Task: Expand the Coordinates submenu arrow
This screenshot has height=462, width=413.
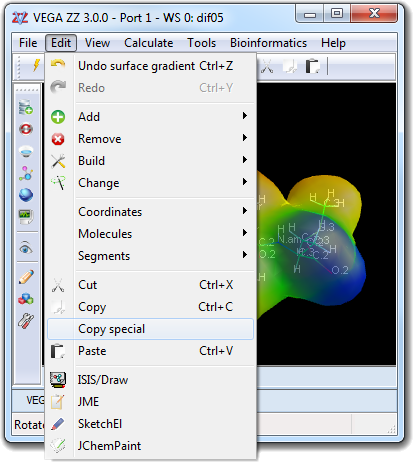Action: click(245, 211)
